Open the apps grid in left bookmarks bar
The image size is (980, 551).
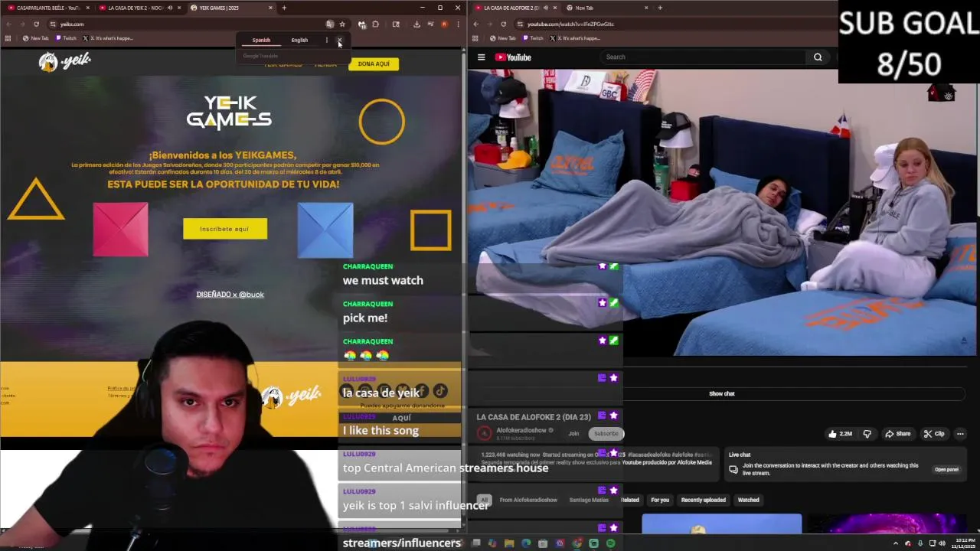[x=8, y=38]
